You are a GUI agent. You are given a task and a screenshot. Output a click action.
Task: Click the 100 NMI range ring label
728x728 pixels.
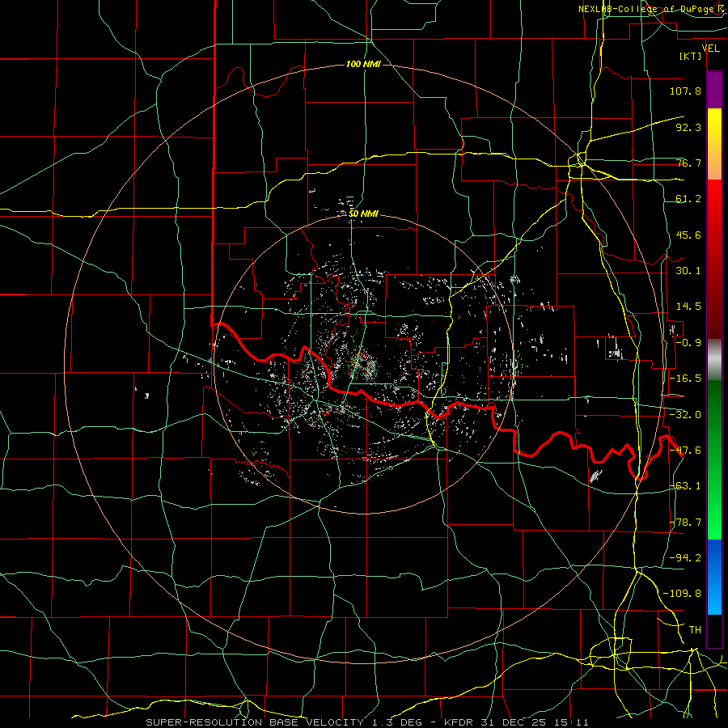[363, 64]
